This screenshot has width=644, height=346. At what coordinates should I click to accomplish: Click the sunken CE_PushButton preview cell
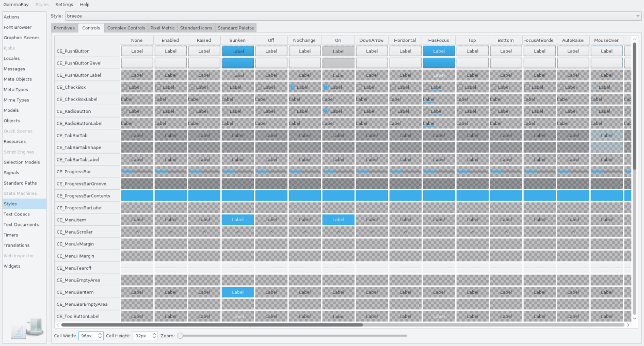(x=237, y=51)
